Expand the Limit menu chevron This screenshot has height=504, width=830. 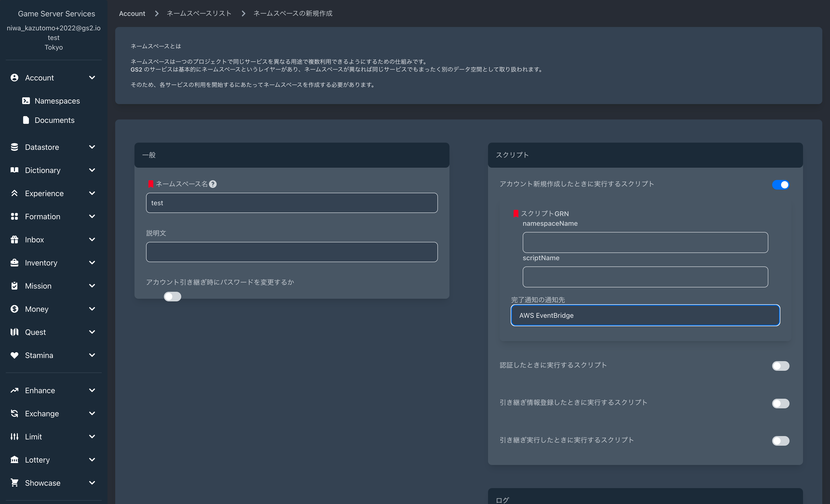(92, 437)
